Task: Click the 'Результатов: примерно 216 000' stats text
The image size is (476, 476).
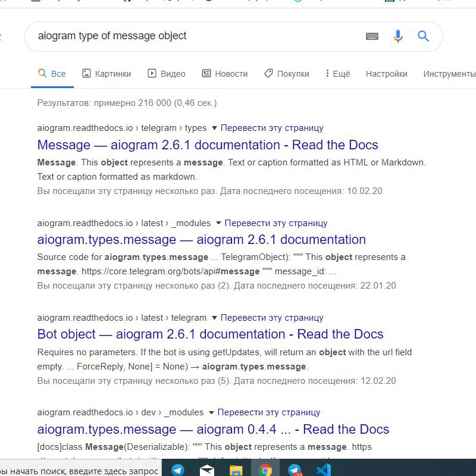Action: (127, 103)
